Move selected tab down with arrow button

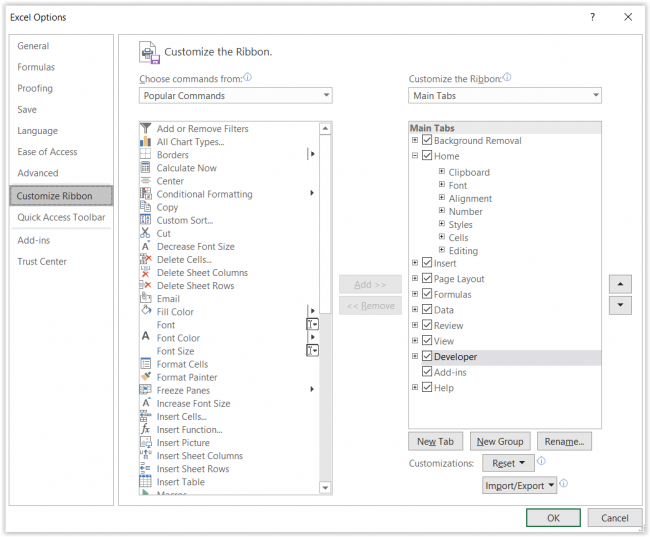click(x=620, y=305)
